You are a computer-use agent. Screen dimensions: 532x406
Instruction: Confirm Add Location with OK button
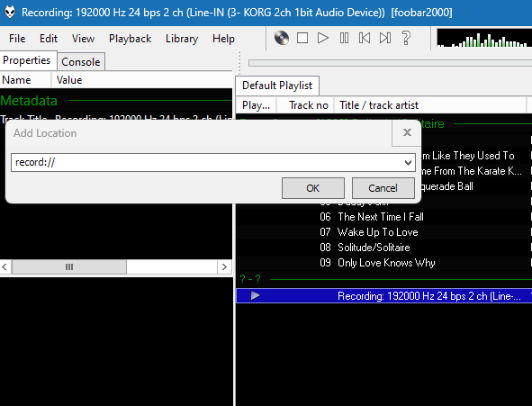pos(313,188)
